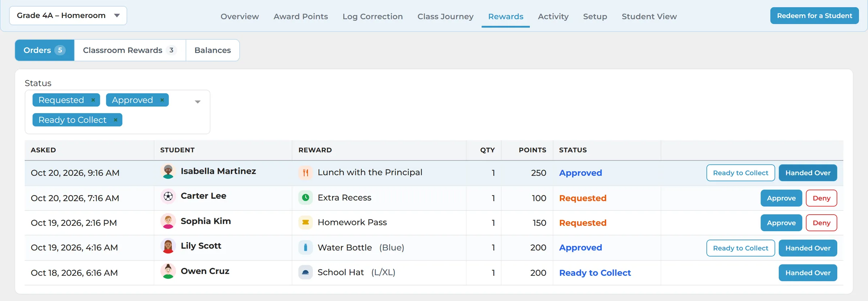Remove the Approved status filter chip
The height and width of the screenshot is (301, 868).
[x=162, y=100]
